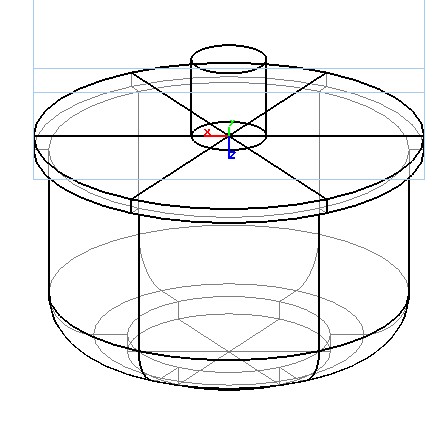Viewport: 448px width, 427px height.
Task: Pick the inner column's right vertical edge
Action: pyautogui.click(x=319, y=283)
